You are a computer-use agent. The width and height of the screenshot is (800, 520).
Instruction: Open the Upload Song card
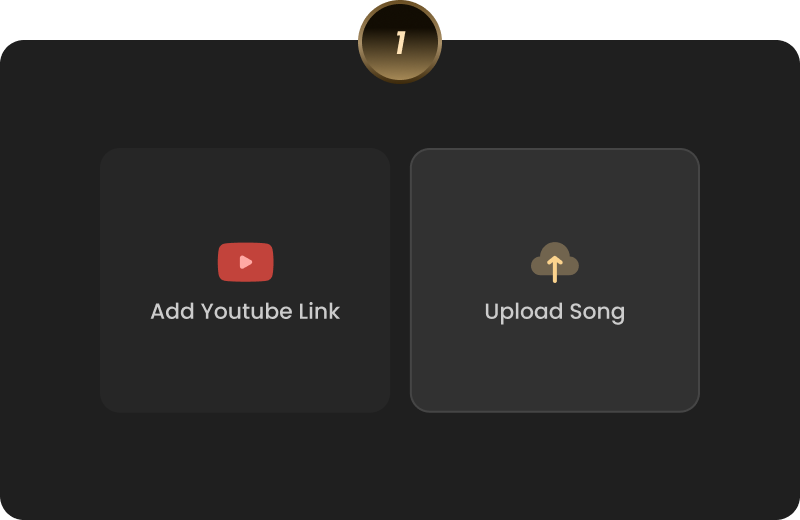tap(555, 280)
